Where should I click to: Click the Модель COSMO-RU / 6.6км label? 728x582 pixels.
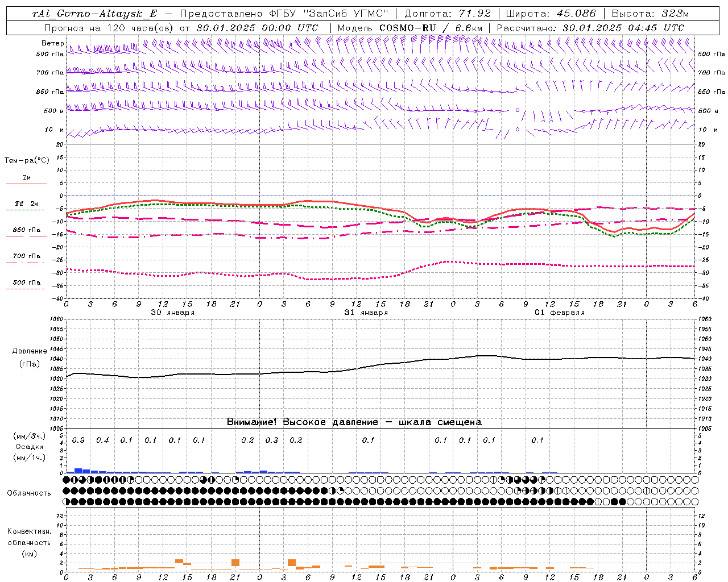[409, 27]
